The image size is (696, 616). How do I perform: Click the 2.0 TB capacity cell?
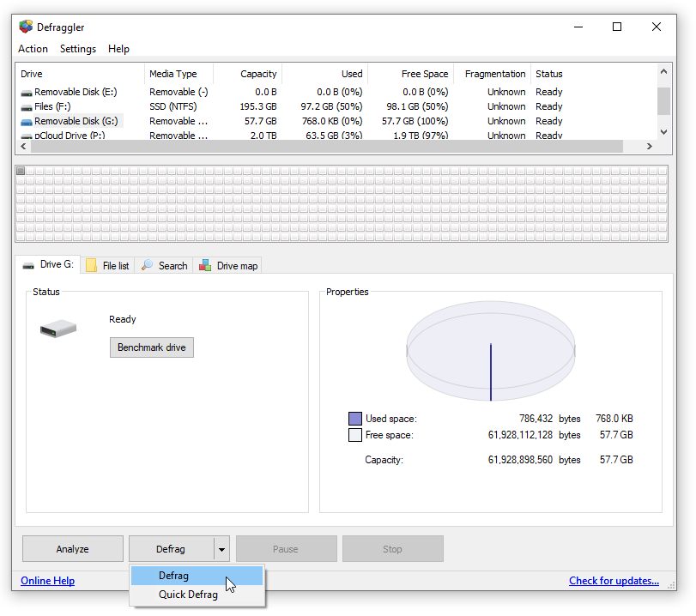263,136
